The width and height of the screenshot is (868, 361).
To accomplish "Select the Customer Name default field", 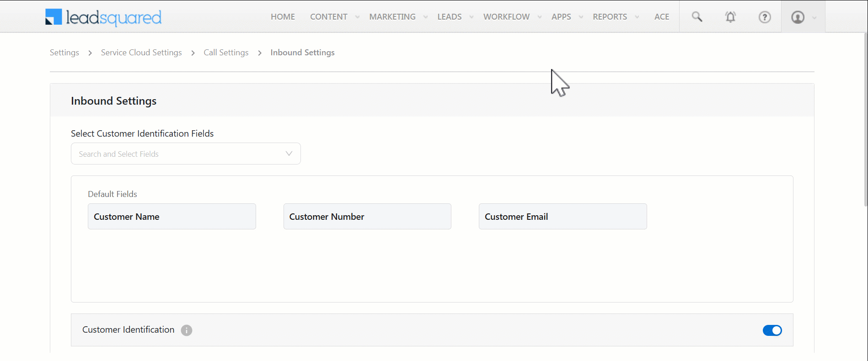I will [x=172, y=217].
